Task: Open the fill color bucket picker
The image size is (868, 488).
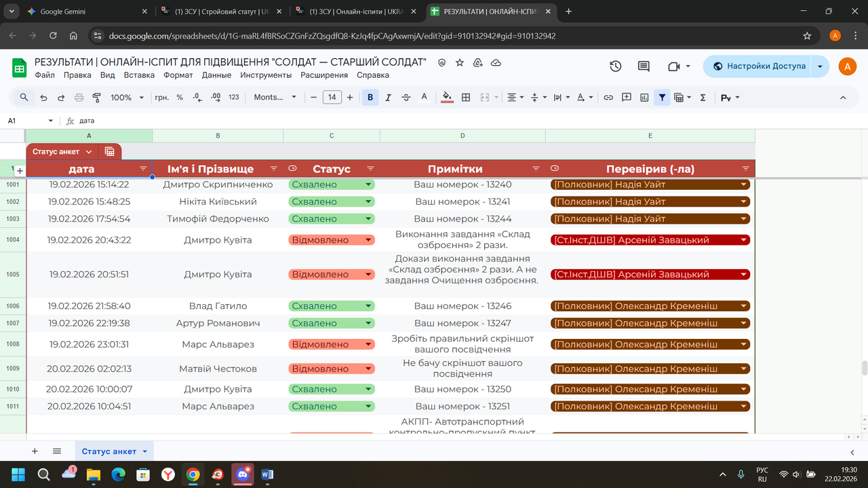Action: [x=447, y=98]
